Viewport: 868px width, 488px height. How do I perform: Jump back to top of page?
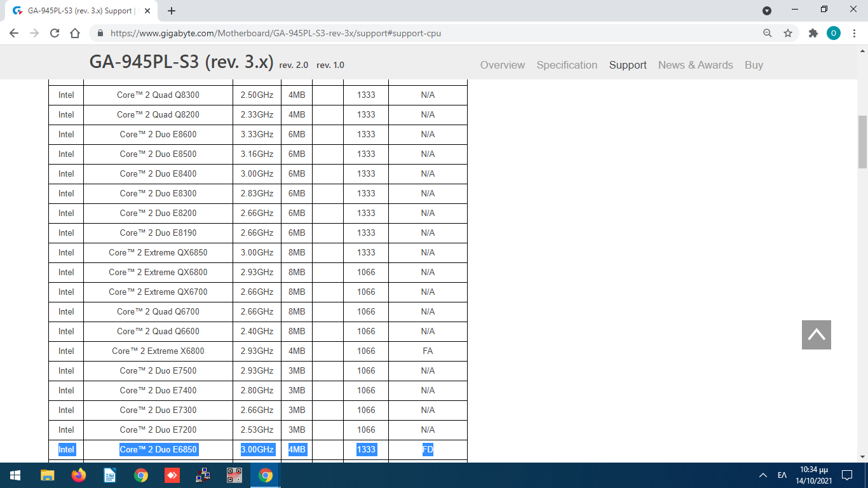coord(817,335)
